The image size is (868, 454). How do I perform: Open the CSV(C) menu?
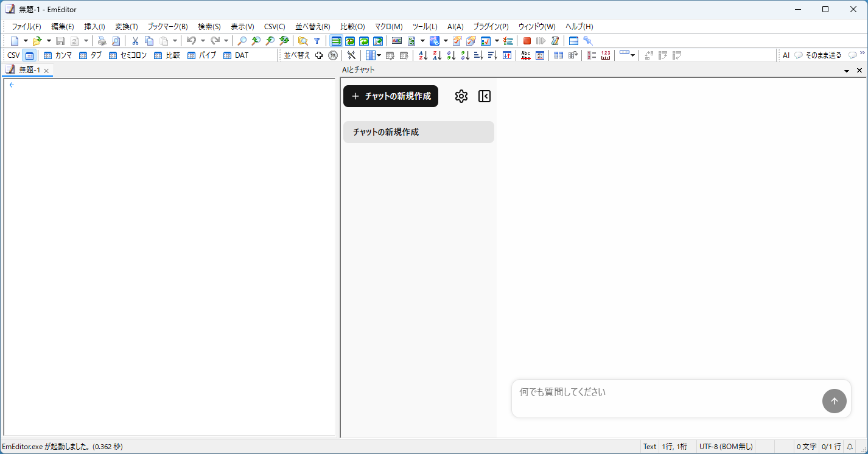coord(275,27)
